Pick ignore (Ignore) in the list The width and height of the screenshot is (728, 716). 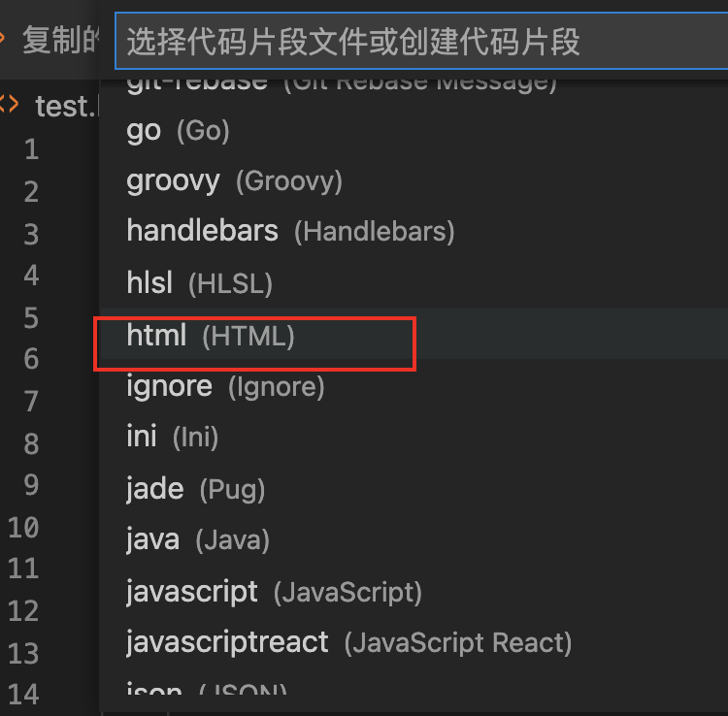click(414, 386)
